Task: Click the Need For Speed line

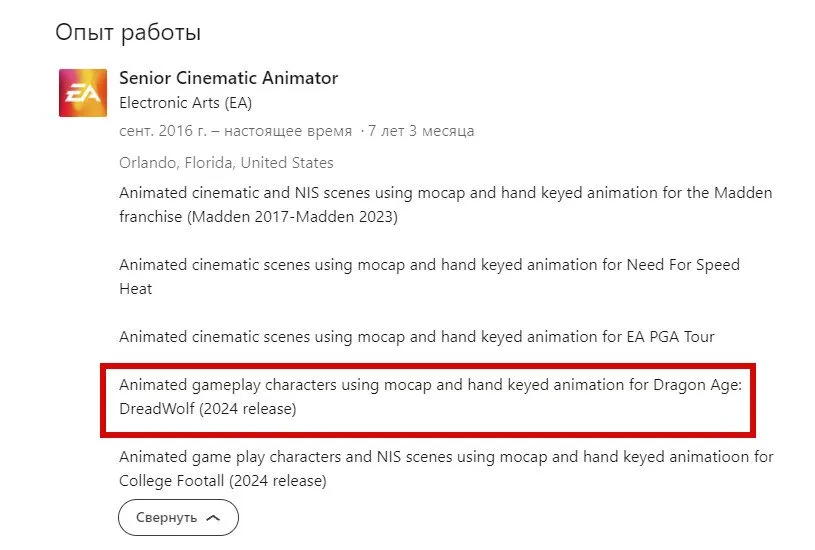Action: (429, 265)
